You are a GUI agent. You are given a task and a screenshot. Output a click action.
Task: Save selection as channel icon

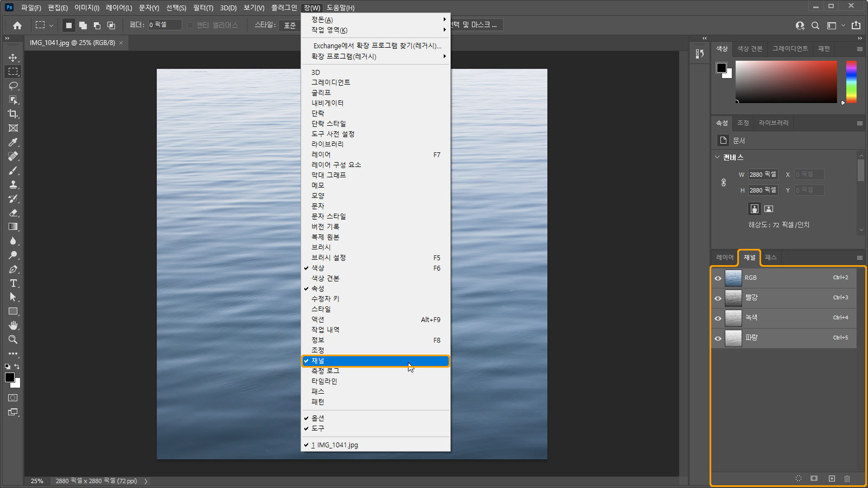pyautogui.click(x=814, y=478)
